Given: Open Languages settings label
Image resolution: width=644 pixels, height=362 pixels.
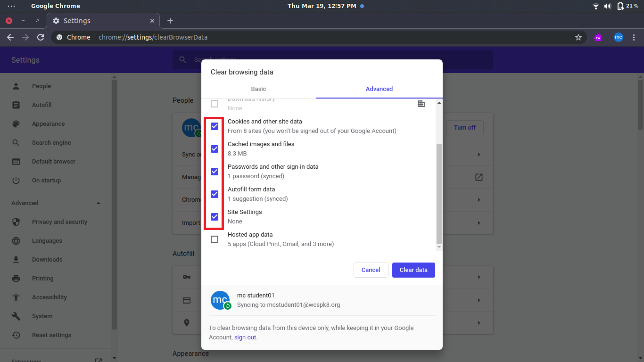Looking at the screenshot, I should tap(47, 241).
